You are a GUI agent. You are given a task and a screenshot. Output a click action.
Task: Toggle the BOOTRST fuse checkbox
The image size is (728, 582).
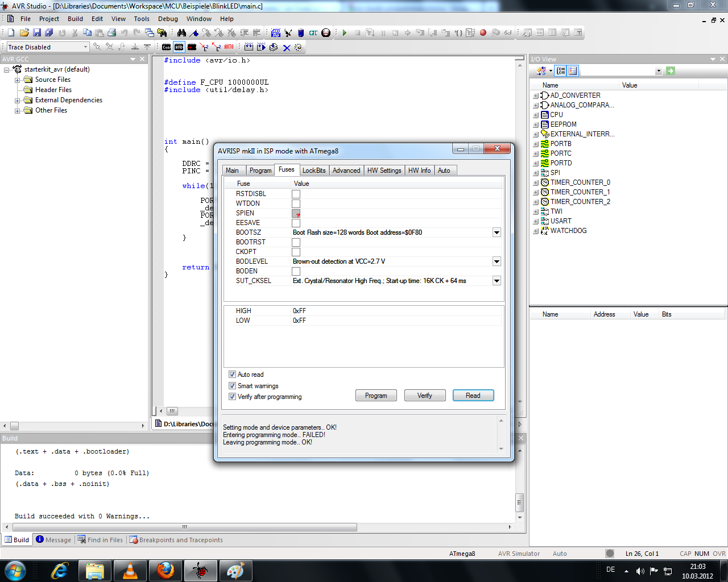tap(296, 242)
